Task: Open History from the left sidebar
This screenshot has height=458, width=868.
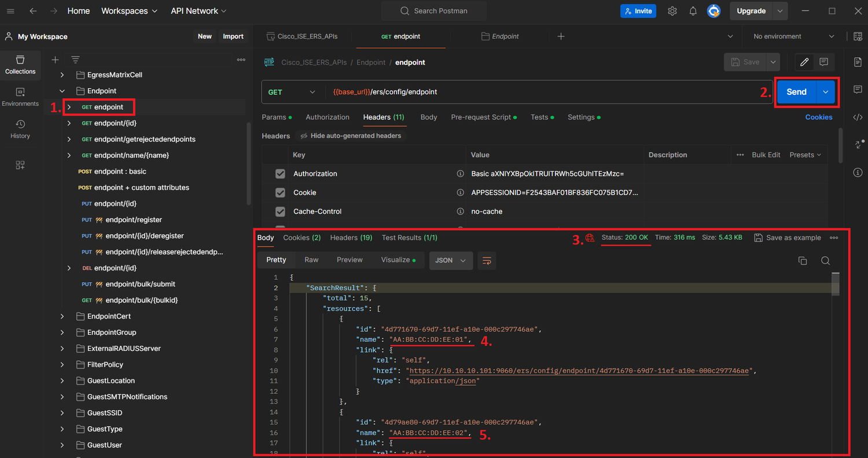Action: [x=20, y=130]
